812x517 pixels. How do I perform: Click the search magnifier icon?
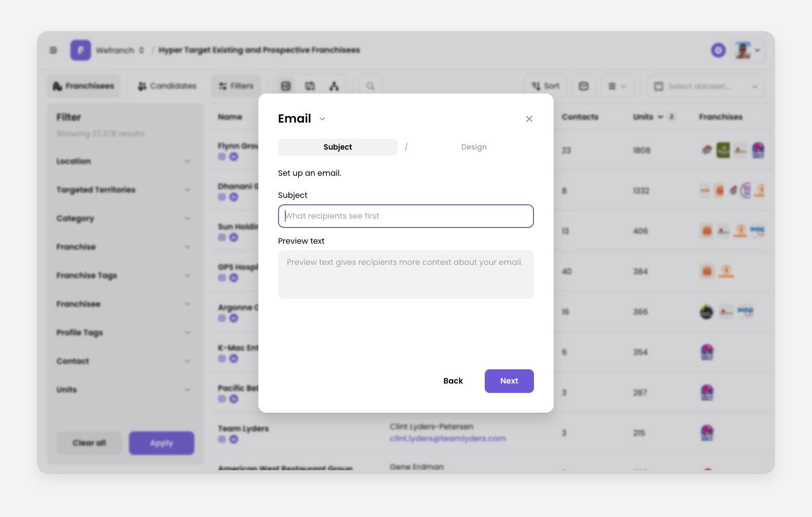(x=371, y=86)
